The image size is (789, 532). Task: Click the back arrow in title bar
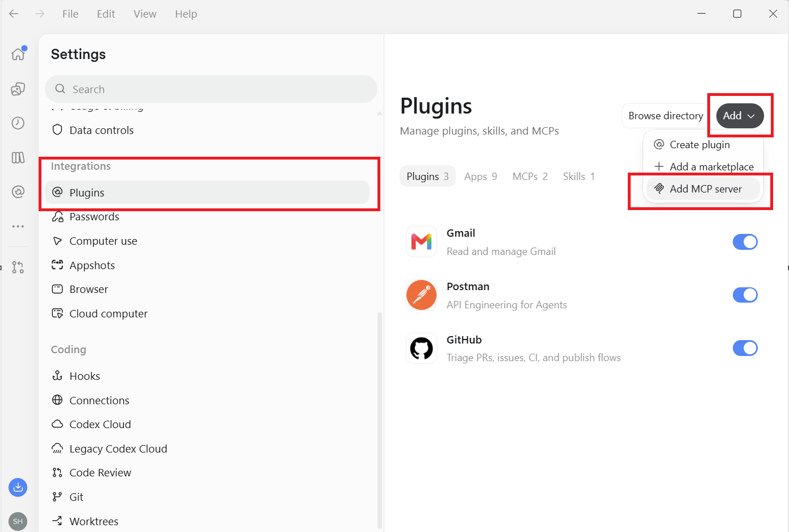tap(14, 14)
